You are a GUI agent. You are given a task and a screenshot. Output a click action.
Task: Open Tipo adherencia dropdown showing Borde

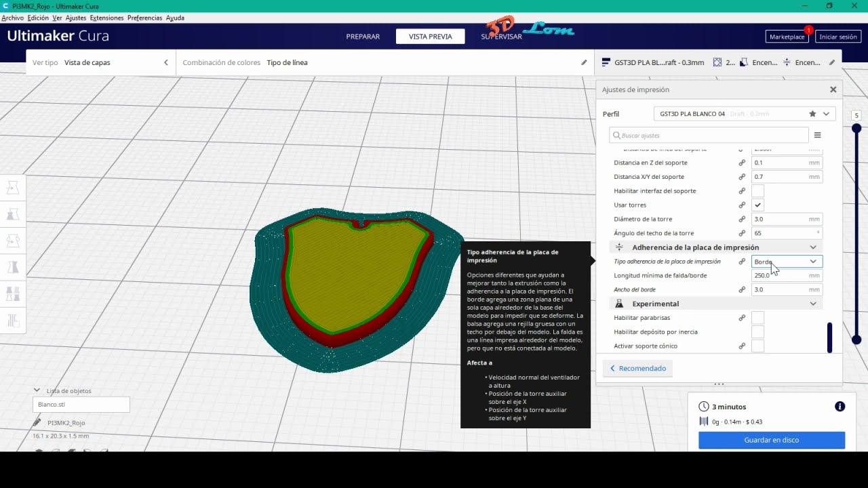tap(787, 262)
